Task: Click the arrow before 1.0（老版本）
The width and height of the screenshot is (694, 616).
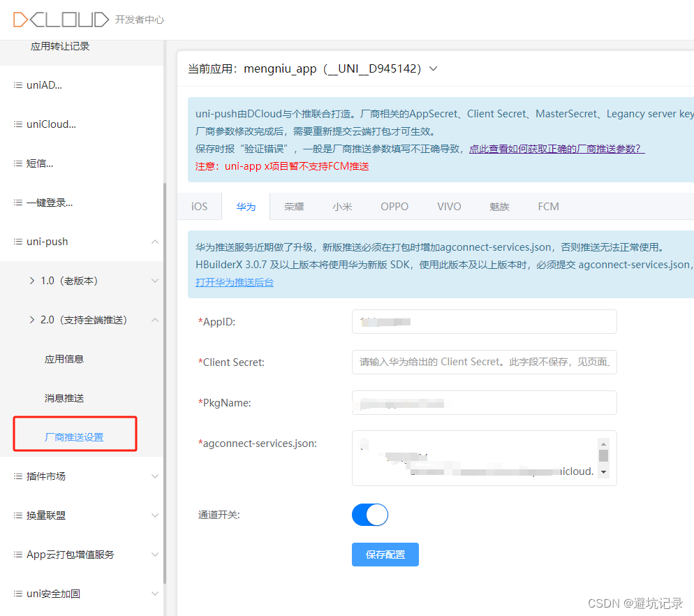Action: pos(32,281)
